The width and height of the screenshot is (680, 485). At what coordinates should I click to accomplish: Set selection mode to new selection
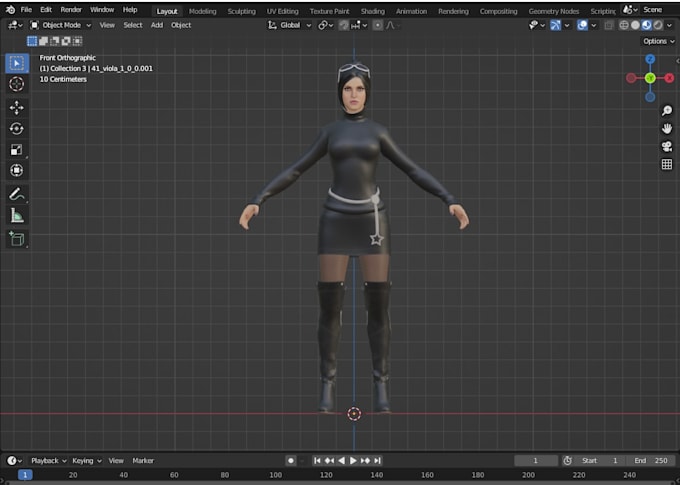(32, 41)
